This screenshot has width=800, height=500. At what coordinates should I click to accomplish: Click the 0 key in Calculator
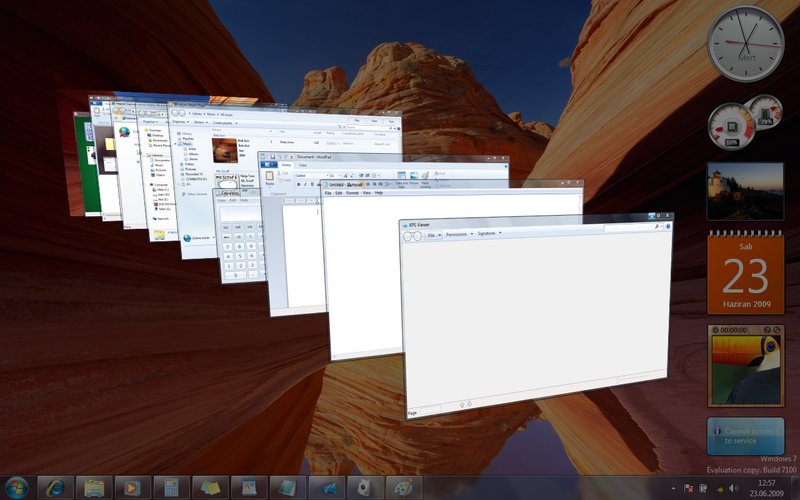pos(235,275)
